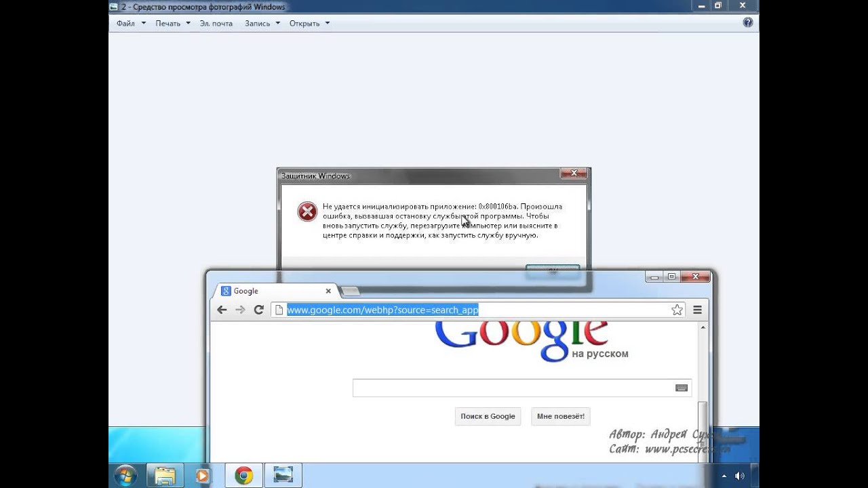Click the Google favicon on the tab
The width and height of the screenshot is (868, 488).
coord(226,291)
